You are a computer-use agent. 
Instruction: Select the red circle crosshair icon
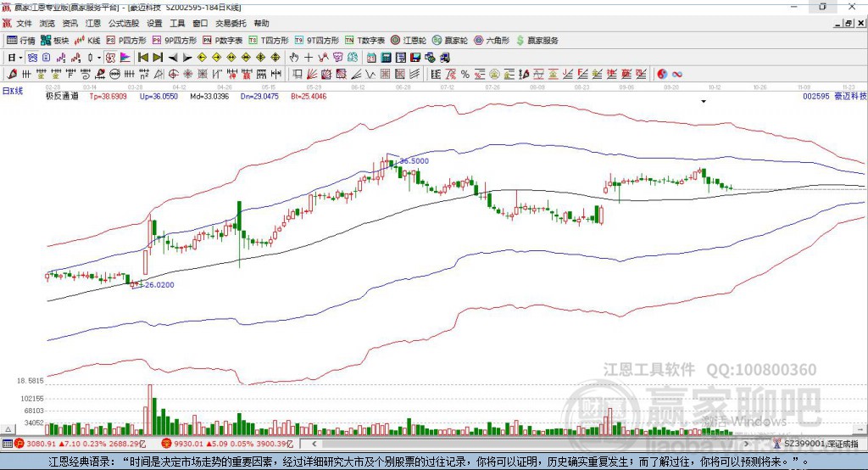coord(173,75)
